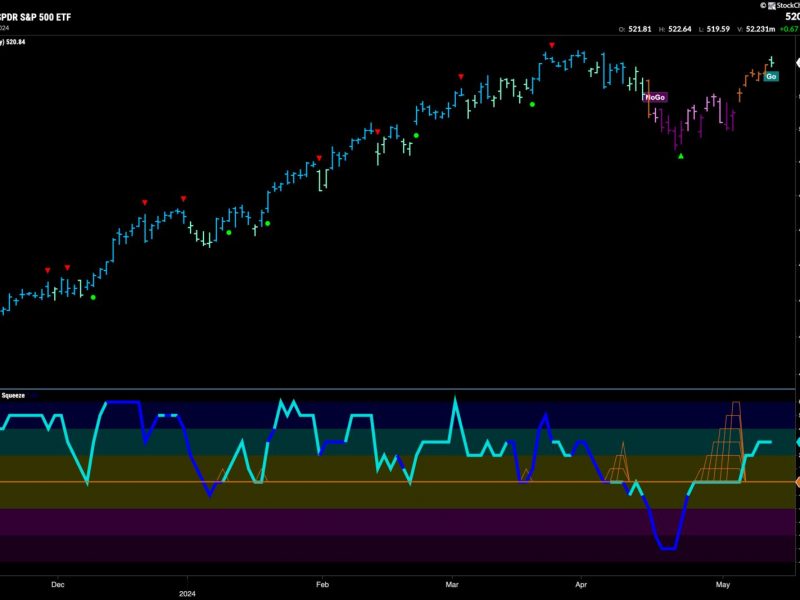Select red down-triangle above early-March bars
This screenshot has width=800, height=600.
pyautogui.click(x=461, y=77)
